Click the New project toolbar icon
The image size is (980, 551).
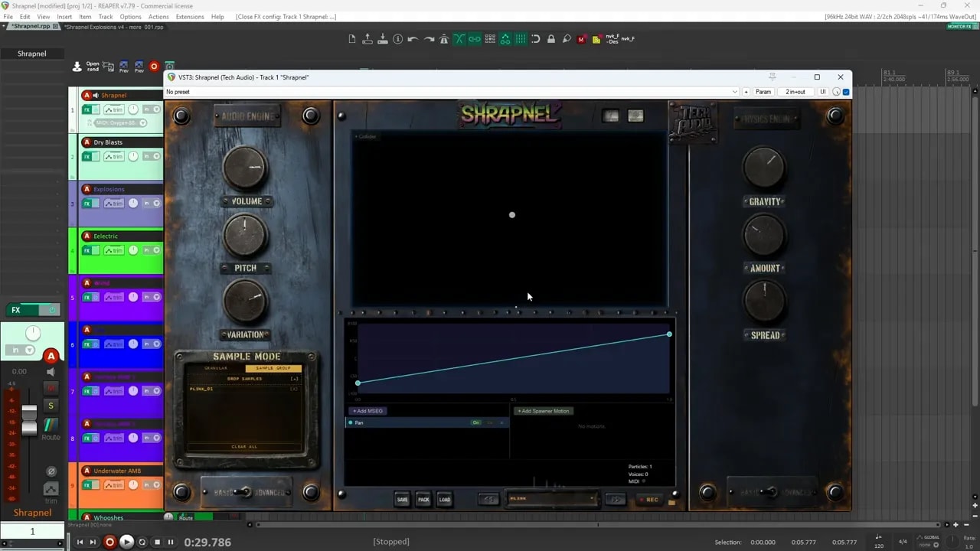[x=352, y=39]
